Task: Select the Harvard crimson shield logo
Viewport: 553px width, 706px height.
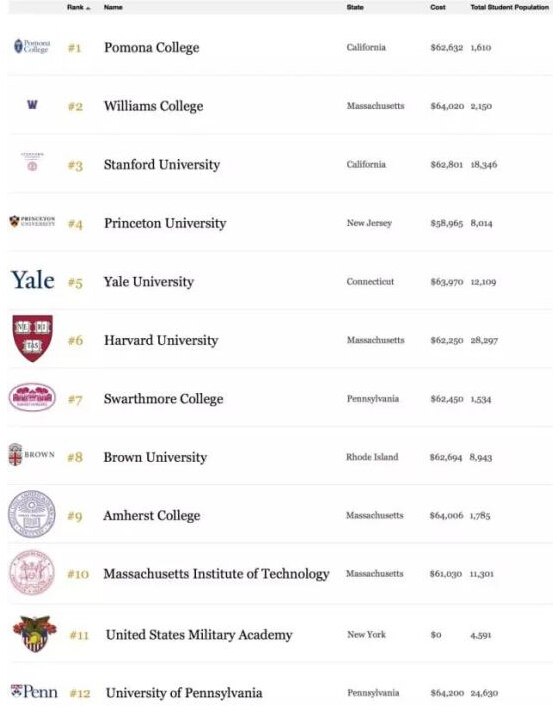Action: click(x=32, y=338)
